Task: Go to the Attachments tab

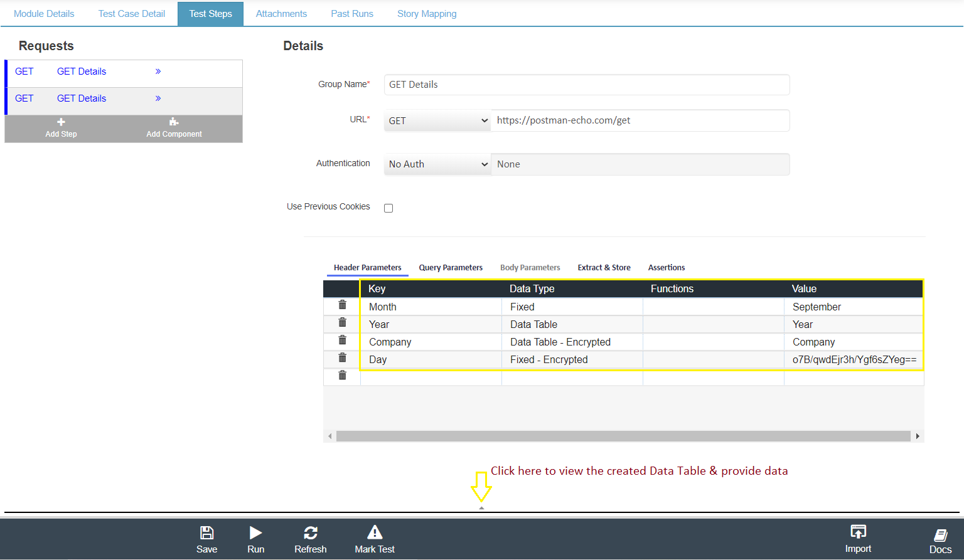Action: 281,14
